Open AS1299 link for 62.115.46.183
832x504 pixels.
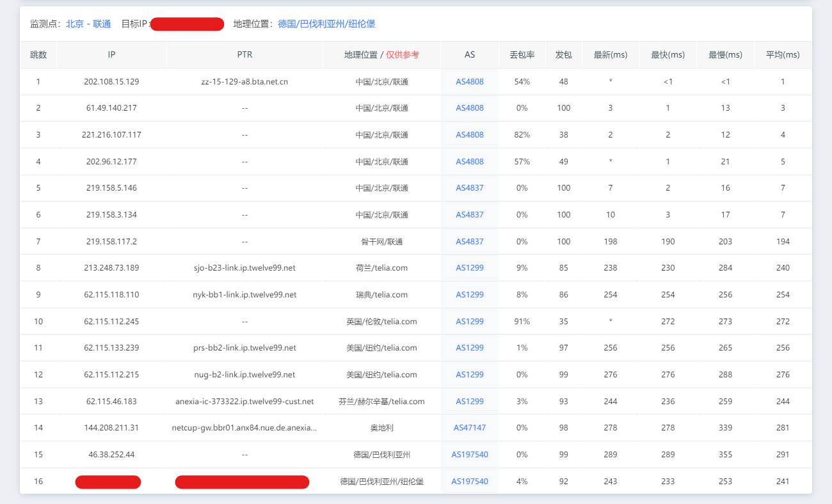pyautogui.click(x=470, y=402)
